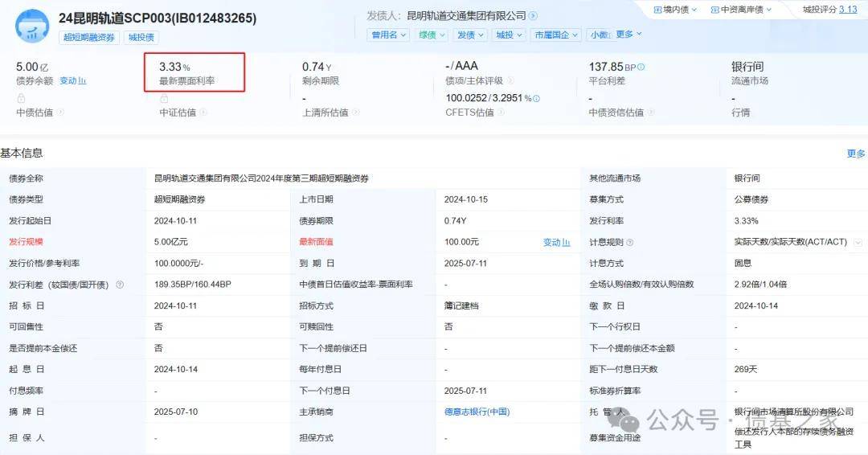Click help icon next to 计息规则
Screen dimensions: 868x455
(x=629, y=243)
